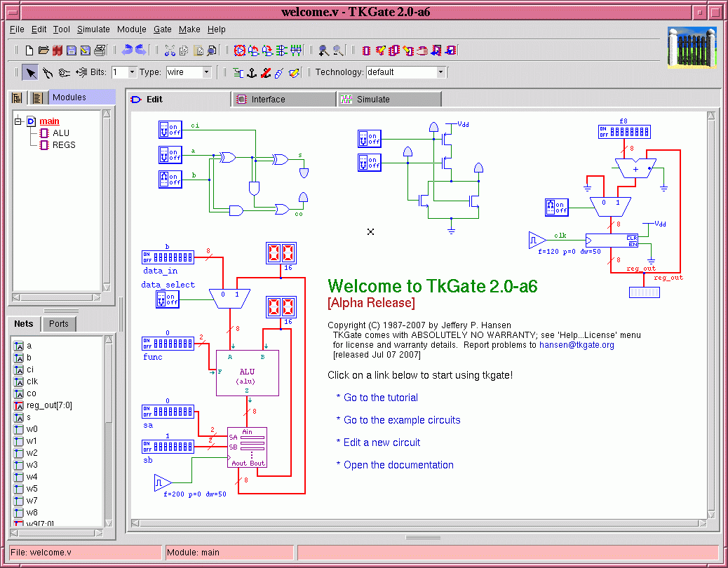Toggle the data_select on/off switch
The width and height of the screenshot is (728, 568).
168,299
